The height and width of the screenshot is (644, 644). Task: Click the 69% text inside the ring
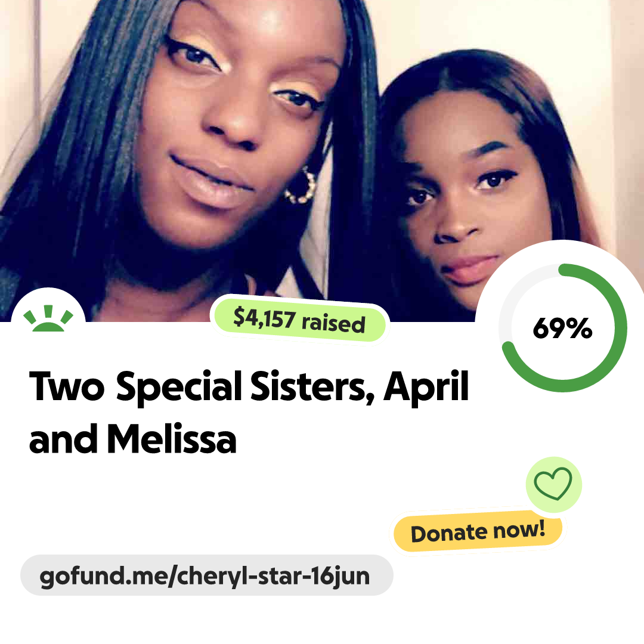click(563, 328)
